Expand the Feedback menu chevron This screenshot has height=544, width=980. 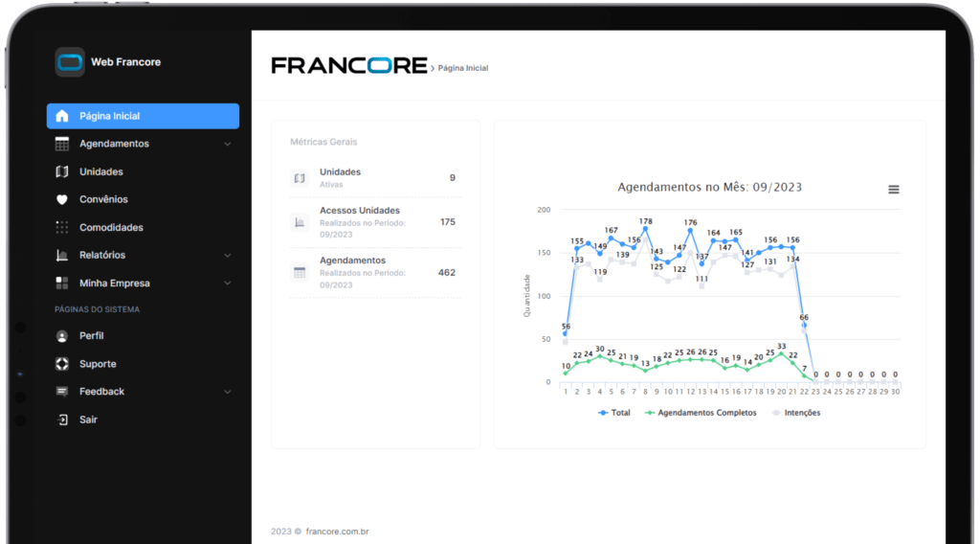point(228,392)
